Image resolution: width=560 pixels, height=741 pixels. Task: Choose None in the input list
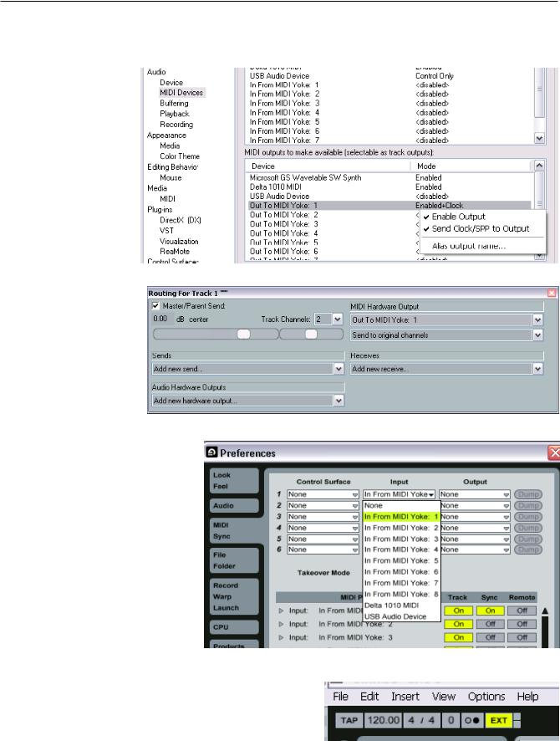click(401, 506)
